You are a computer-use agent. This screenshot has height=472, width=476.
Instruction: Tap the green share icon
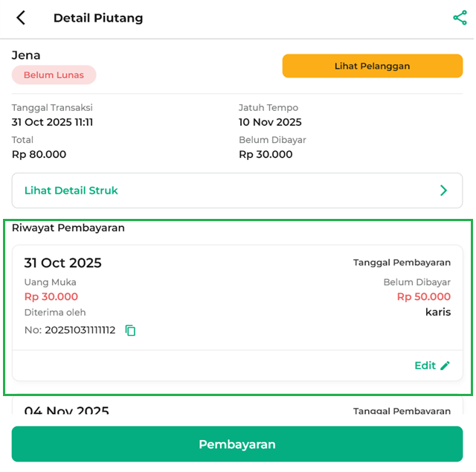click(460, 18)
